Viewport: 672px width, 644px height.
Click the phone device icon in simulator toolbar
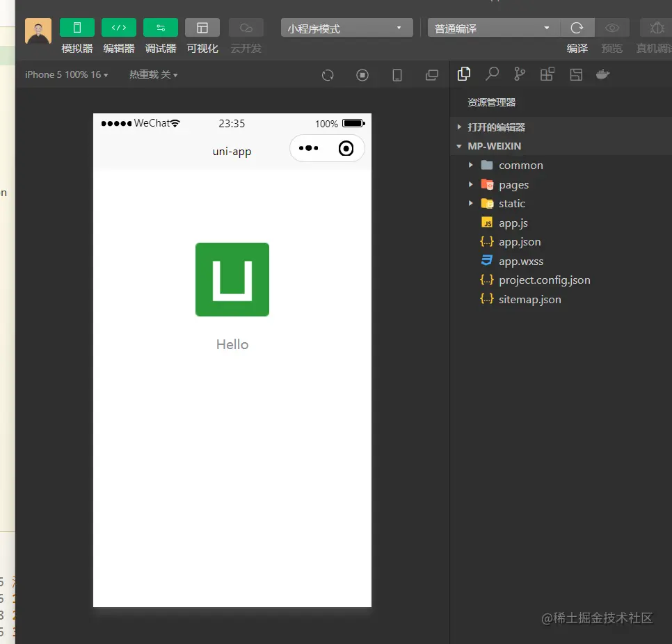(x=397, y=75)
